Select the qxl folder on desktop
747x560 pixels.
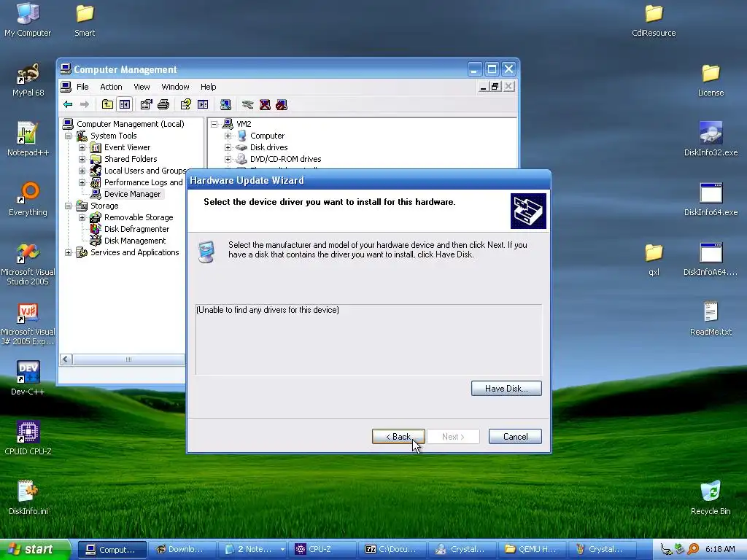654,260
